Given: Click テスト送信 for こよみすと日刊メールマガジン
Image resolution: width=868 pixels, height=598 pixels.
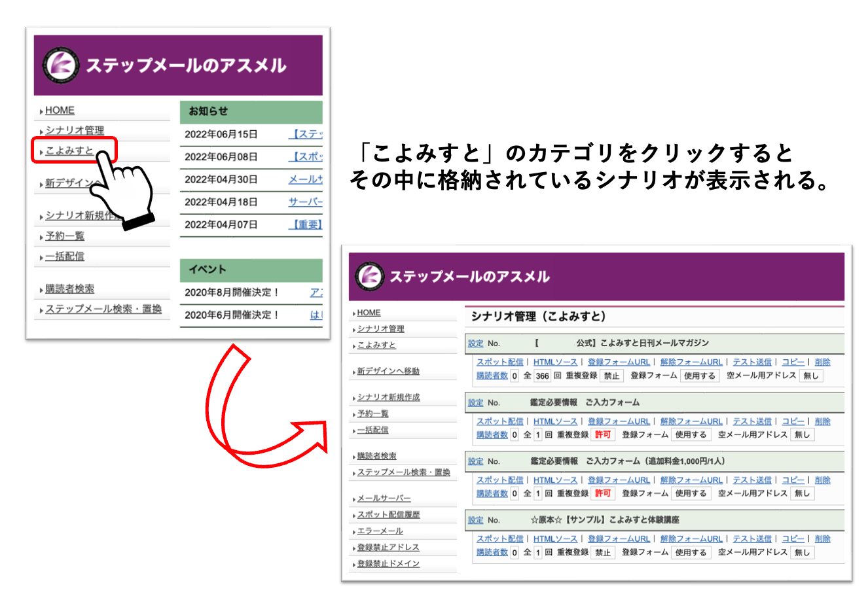Looking at the screenshot, I should (753, 362).
